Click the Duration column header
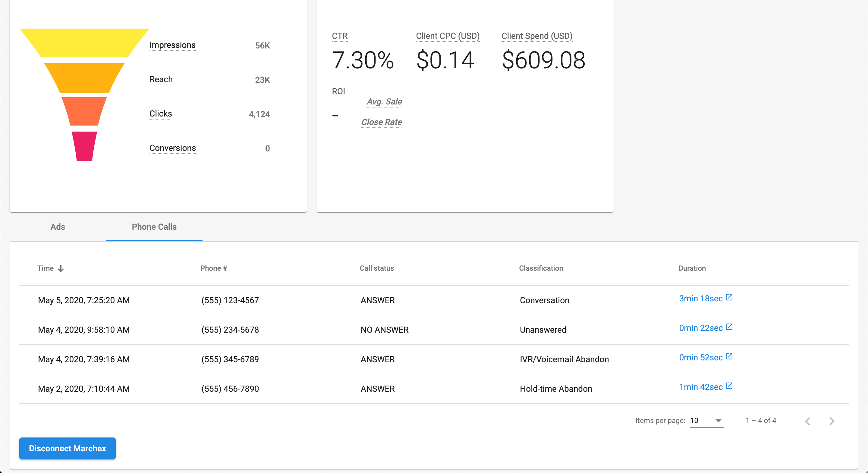This screenshot has width=868, height=473. 692,268
